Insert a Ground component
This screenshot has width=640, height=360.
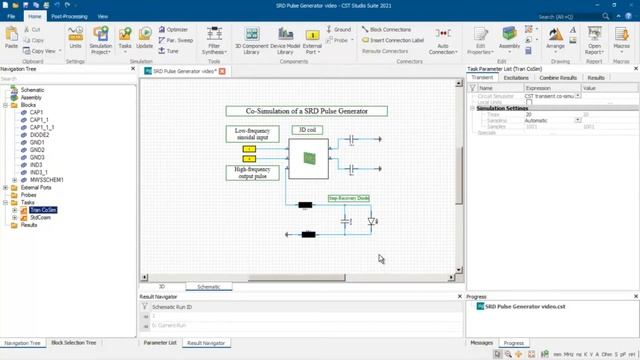coord(338,29)
